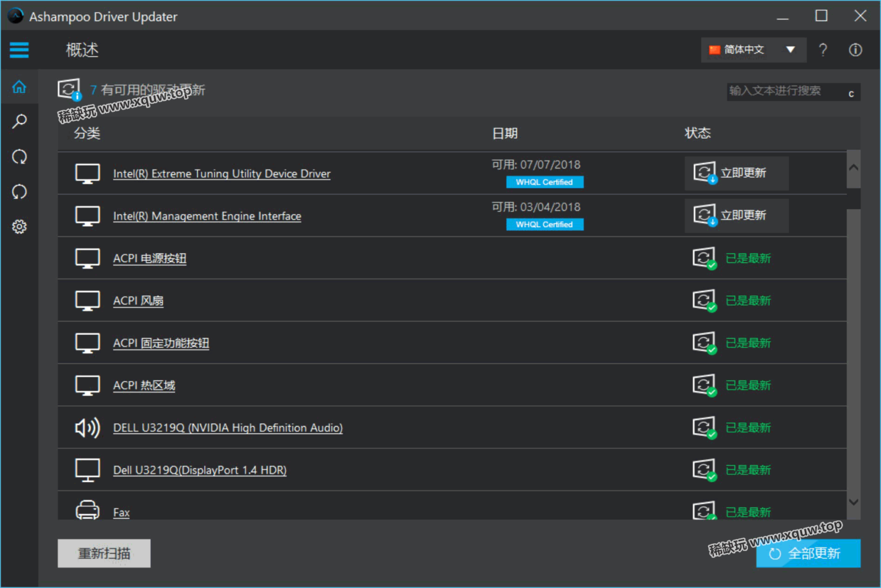Click the question mark help icon
Image resolution: width=881 pixels, height=588 pixels.
823,50
